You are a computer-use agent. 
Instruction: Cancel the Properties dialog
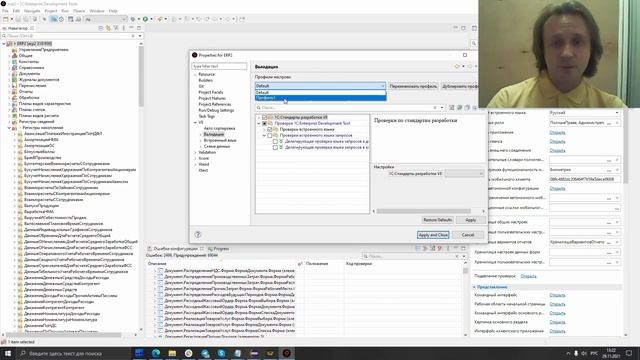tap(468, 235)
